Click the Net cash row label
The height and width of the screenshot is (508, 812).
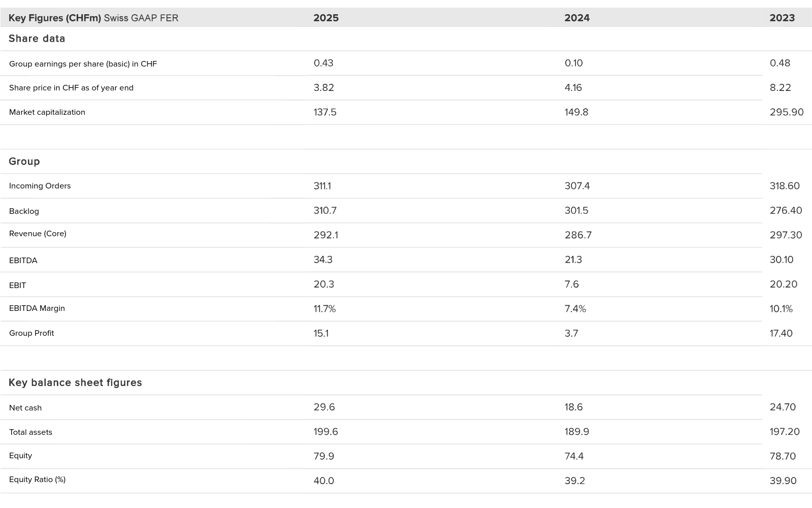coord(25,408)
